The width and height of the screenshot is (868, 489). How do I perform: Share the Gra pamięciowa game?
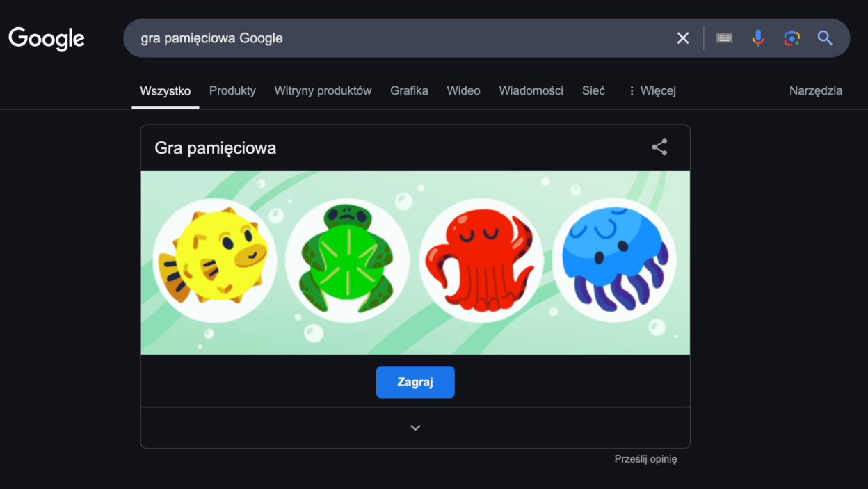(659, 147)
